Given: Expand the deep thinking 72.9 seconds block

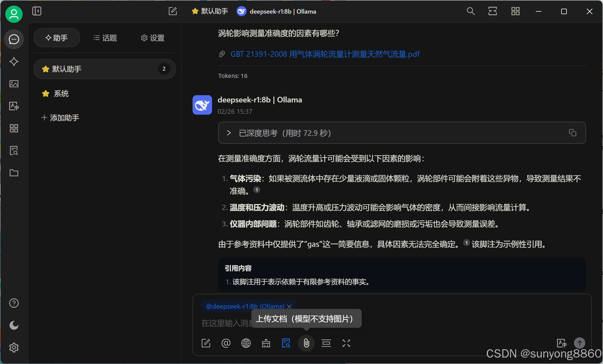Looking at the screenshot, I should (x=229, y=133).
